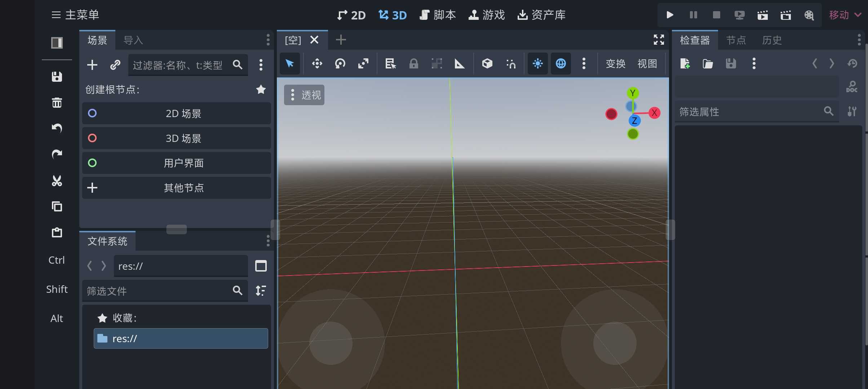Click the instance child scene link icon
The width and height of the screenshot is (868, 389).
pyautogui.click(x=115, y=65)
